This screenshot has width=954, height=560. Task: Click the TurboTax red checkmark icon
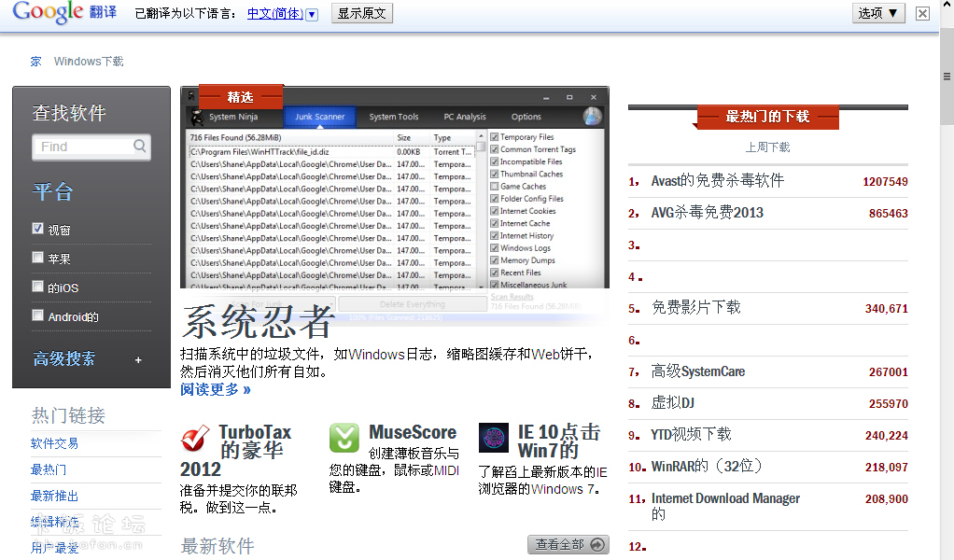click(x=195, y=438)
